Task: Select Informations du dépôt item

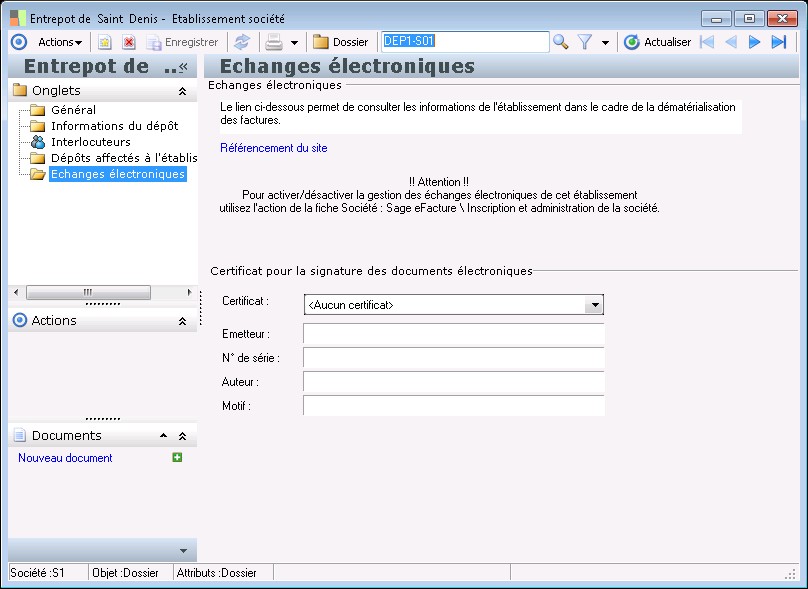Action: tap(114, 126)
